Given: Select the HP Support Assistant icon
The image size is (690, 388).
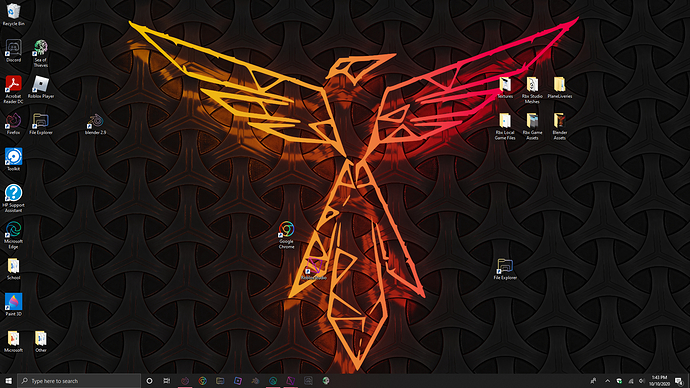Looking at the screenshot, I should click(13, 198).
